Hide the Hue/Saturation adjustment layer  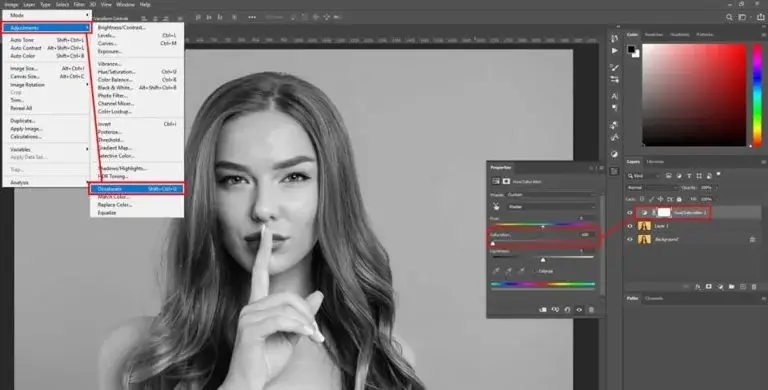630,213
